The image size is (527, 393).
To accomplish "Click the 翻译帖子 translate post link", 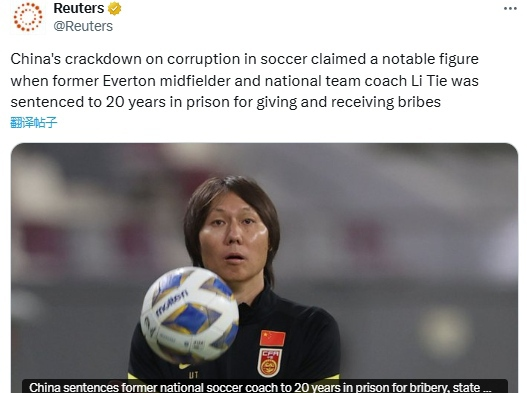I will tap(34, 122).
